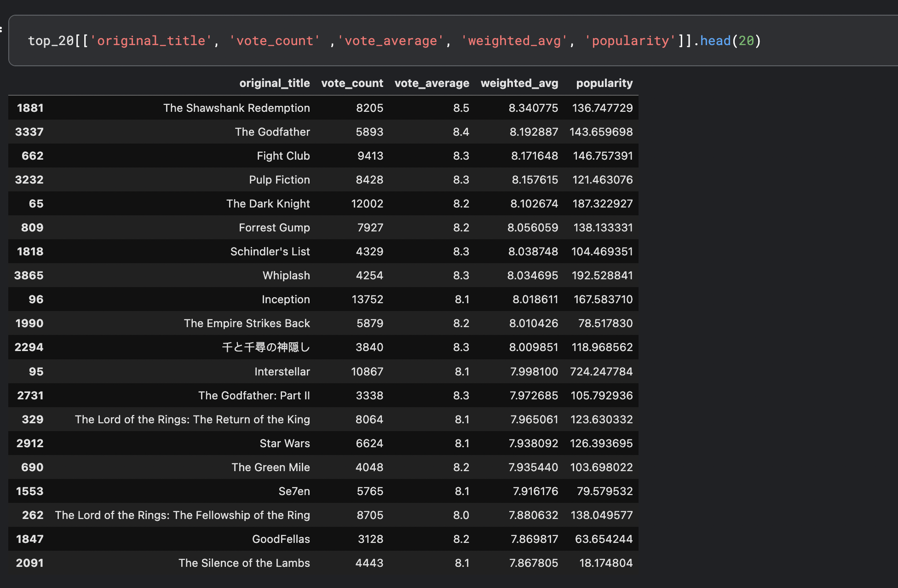This screenshot has width=898, height=588.
Task: Click the vote_count column header
Action: pyautogui.click(x=352, y=83)
